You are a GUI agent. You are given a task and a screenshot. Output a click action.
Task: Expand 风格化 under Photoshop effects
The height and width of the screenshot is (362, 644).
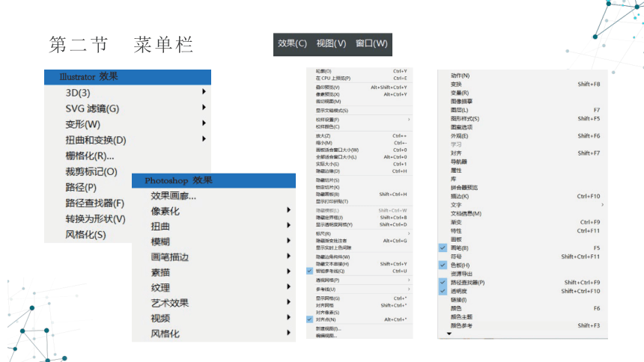(213, 334)
